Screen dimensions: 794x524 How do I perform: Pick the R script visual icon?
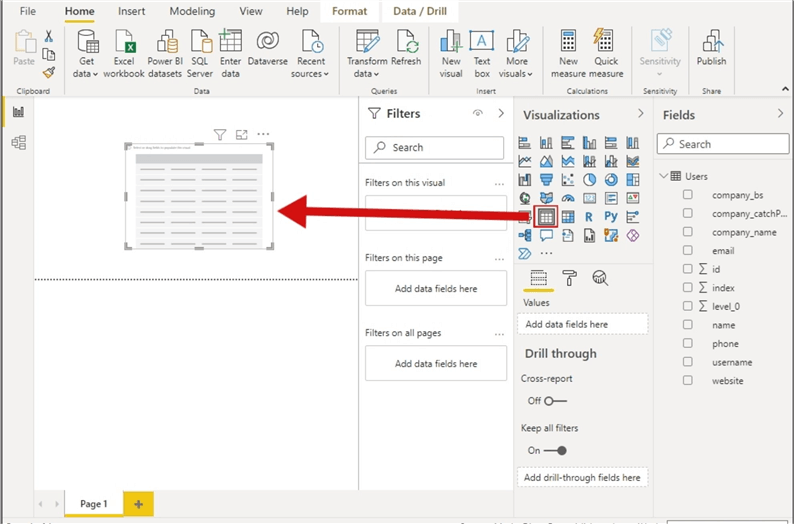tap(589, 216)
